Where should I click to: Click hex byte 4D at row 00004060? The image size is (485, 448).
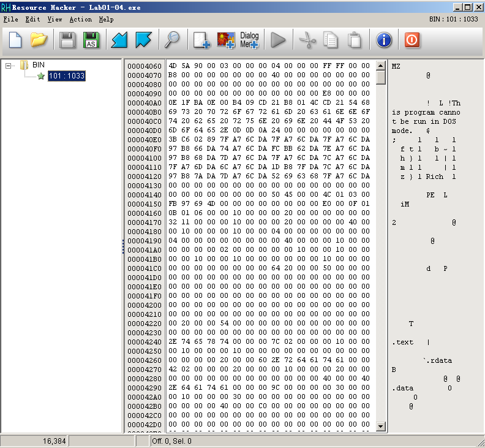point(173,66)
